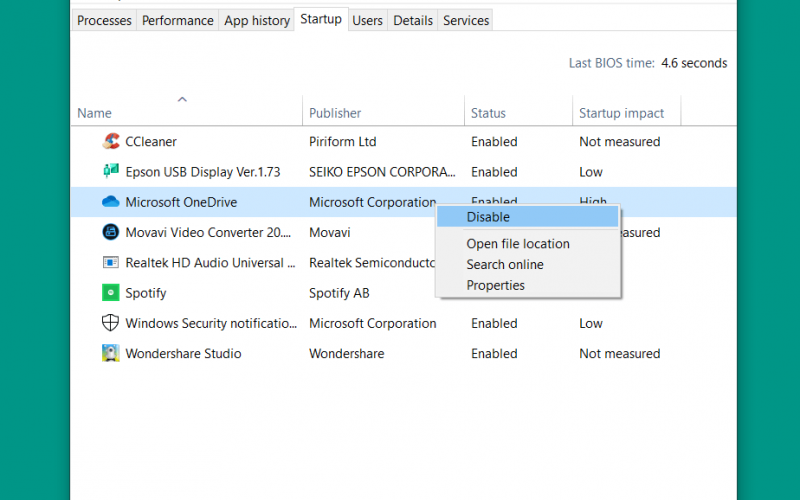Click the Realtek HD Audio icon
This screenshot has height=500, width=800.
111,262
